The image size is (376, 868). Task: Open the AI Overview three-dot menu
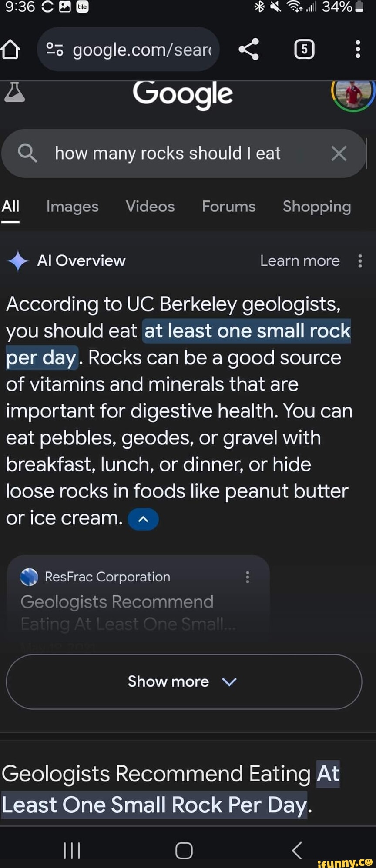360,261
